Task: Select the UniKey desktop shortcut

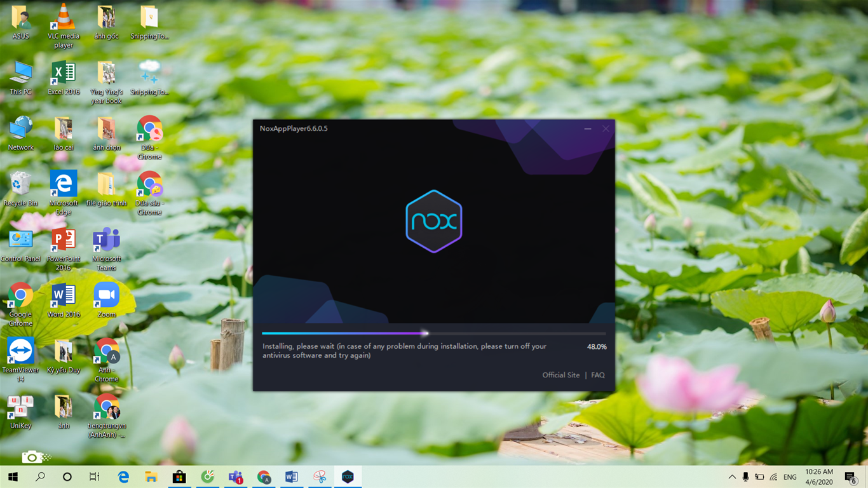Action: click(x=21, y=412)
